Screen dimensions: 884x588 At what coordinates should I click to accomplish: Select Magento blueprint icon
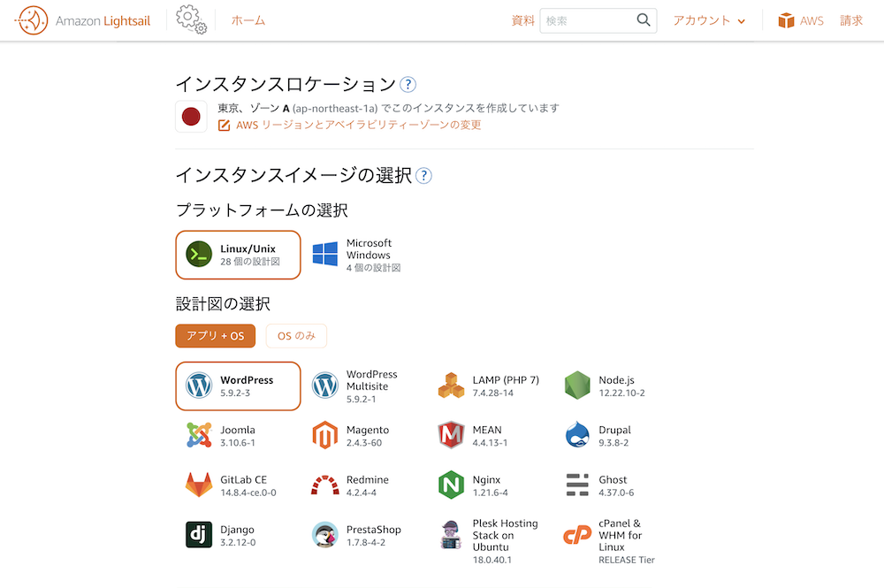point(325,435)
